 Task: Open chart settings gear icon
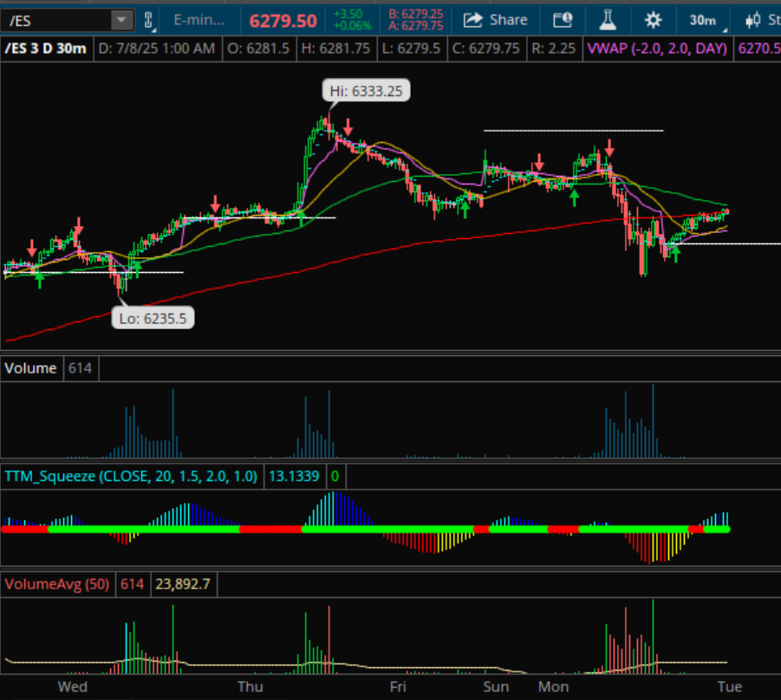click(653, 20)
